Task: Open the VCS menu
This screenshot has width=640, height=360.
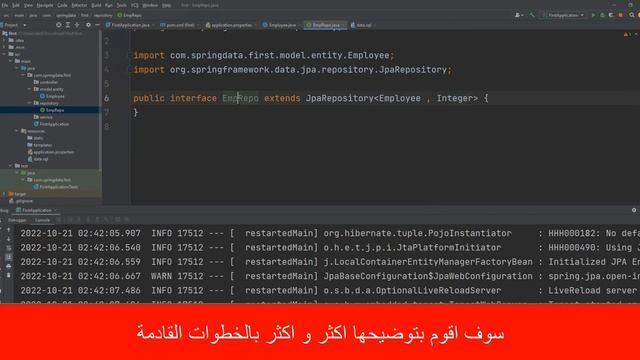Action: [134, 5]
